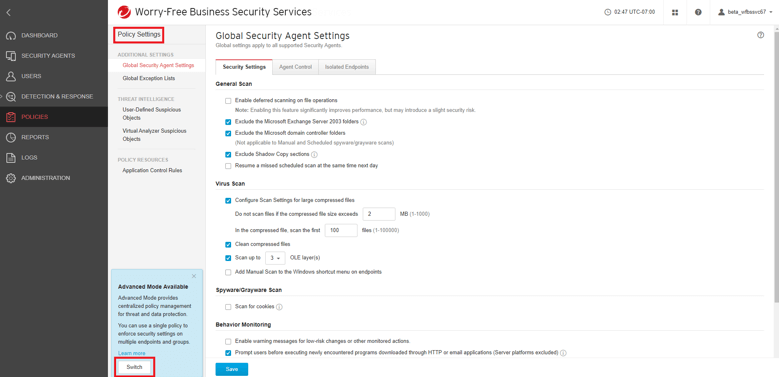Uncheck Exclude Microsoft Exchange Server 2003 folders
Screen dimensions: 779x377
tap(228, 122)
